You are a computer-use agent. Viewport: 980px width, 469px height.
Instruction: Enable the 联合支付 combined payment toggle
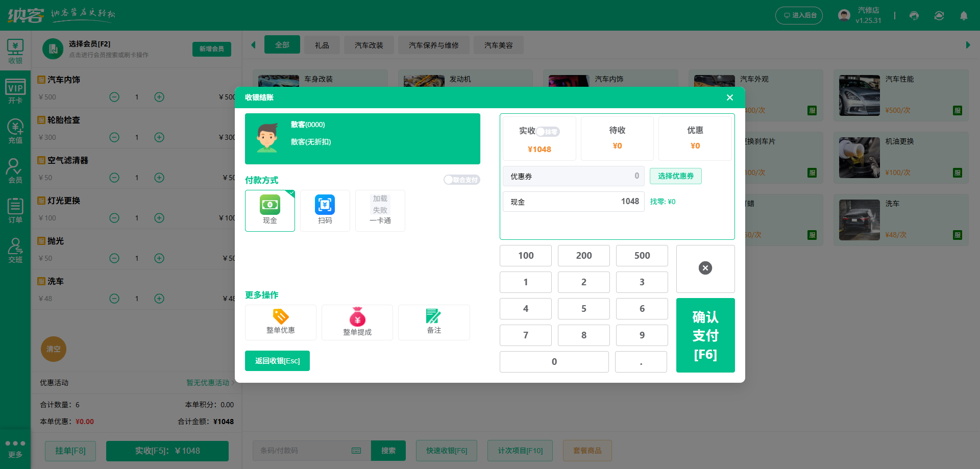coord(461,180)
